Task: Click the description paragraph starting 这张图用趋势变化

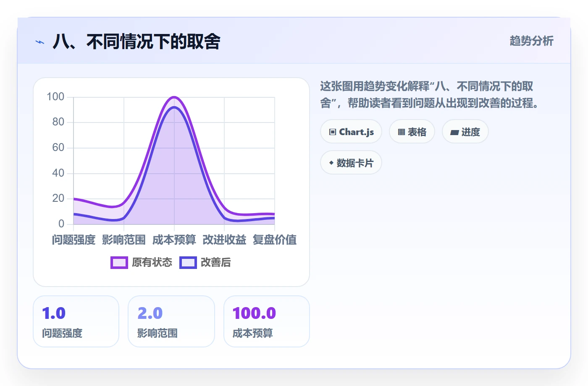Action: (x=429, y=94)
